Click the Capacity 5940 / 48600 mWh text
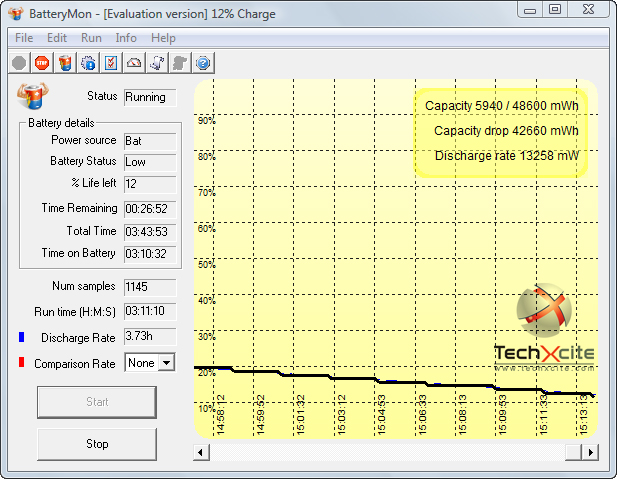This screenshot has width=617, height=479. (502, 106)
